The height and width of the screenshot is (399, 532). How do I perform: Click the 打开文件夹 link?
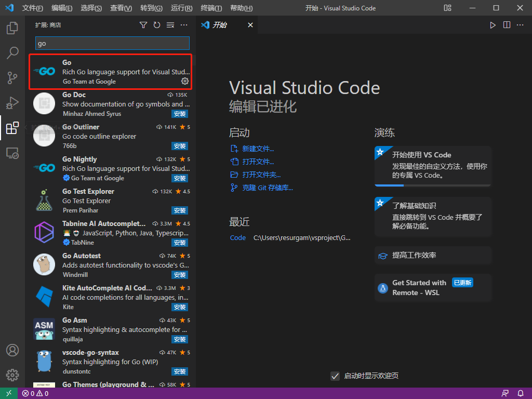(x=261, y=175)
